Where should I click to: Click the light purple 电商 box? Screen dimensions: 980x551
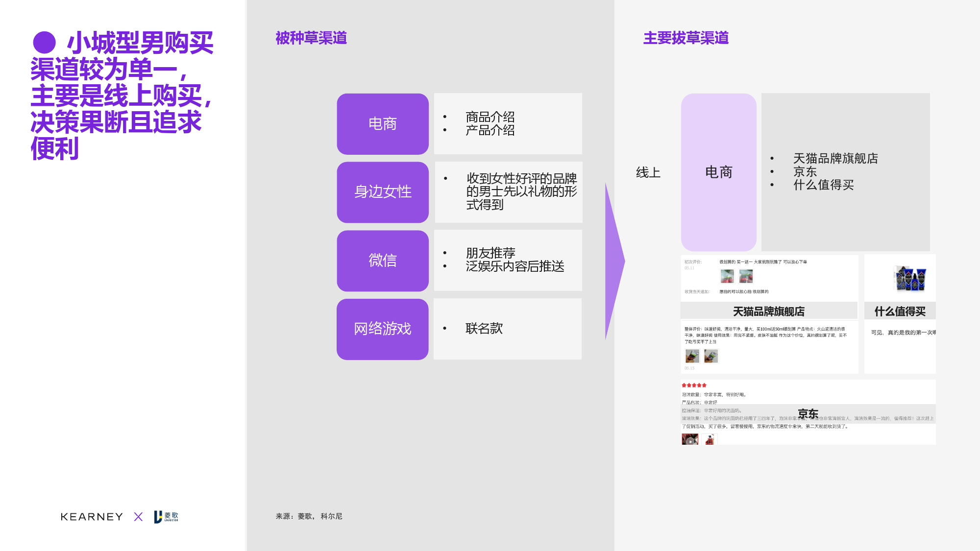click(x=718, y=172)
